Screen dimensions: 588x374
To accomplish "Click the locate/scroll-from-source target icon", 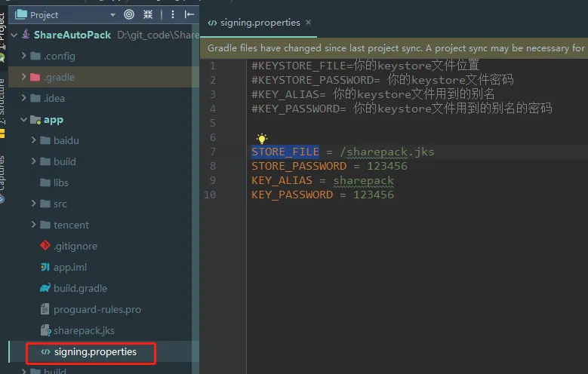I will tap(129, 14).
